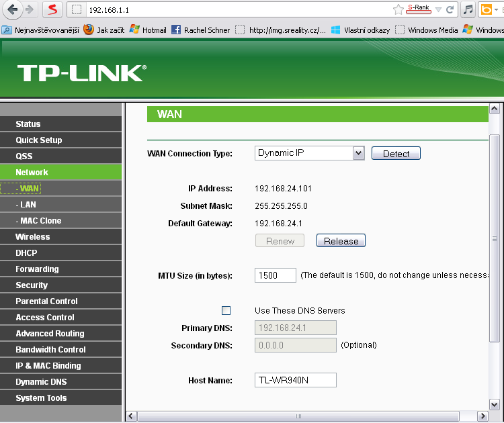Select the WAN submenu item
This screenshot has height=423, width=504.
[60, 188]
